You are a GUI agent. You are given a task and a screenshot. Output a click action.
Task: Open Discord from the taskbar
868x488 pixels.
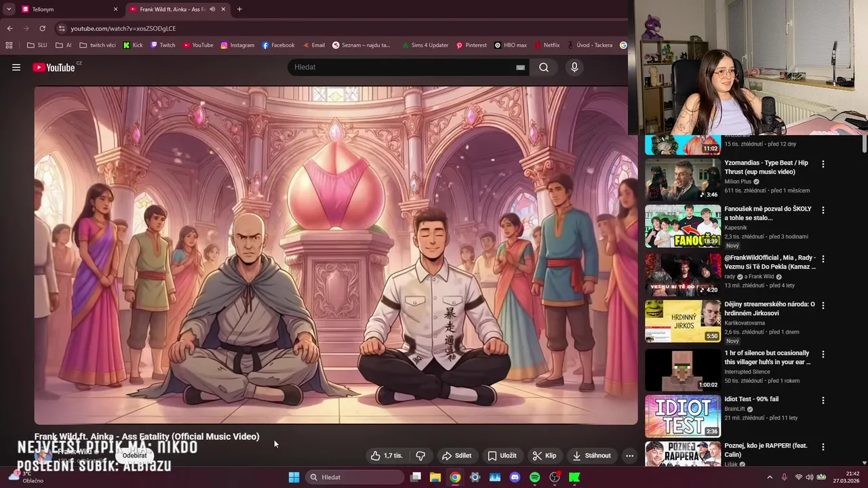[x=515, y=477]
